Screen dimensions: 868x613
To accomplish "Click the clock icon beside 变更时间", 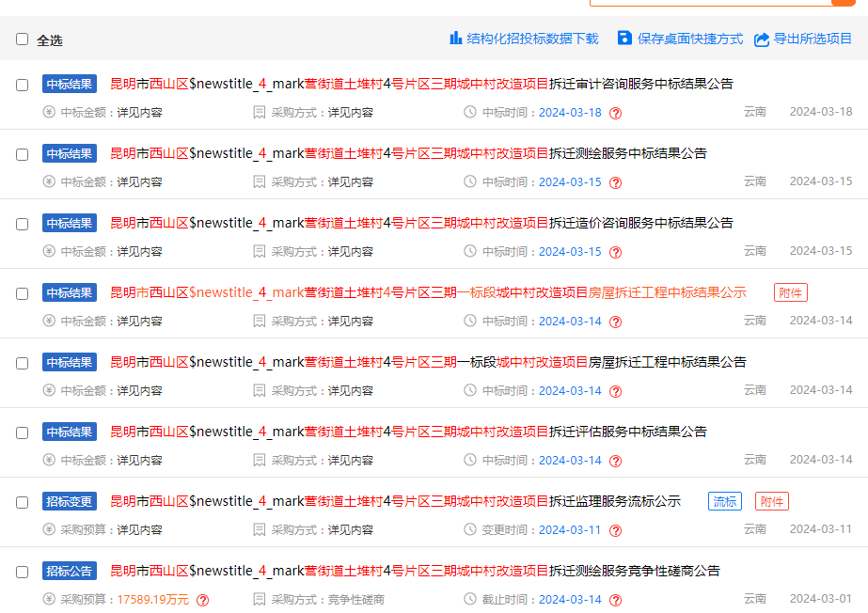I will point(470,529).
